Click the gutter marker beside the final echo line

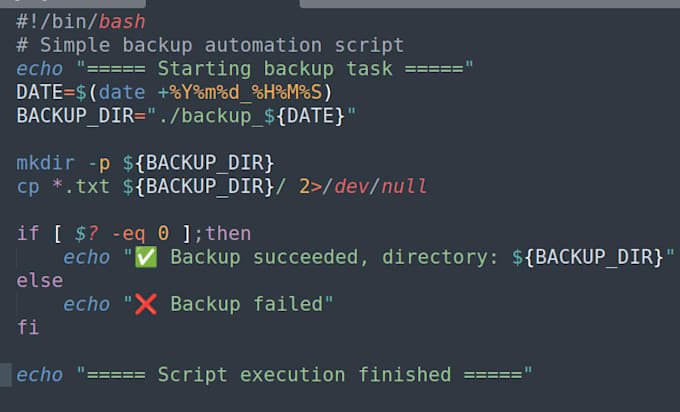6,375
